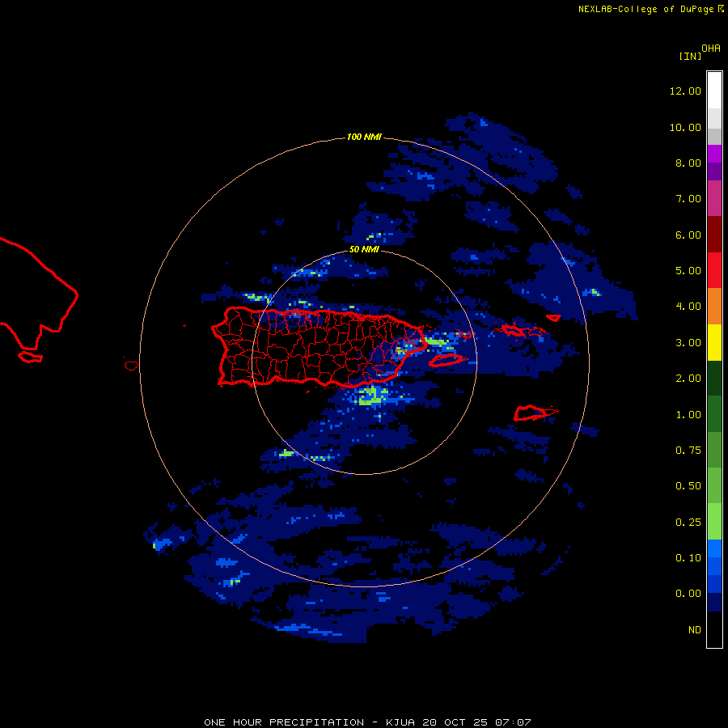
Task: Click the 20 OCT 25 date text
Action: [x=455, y=722]
